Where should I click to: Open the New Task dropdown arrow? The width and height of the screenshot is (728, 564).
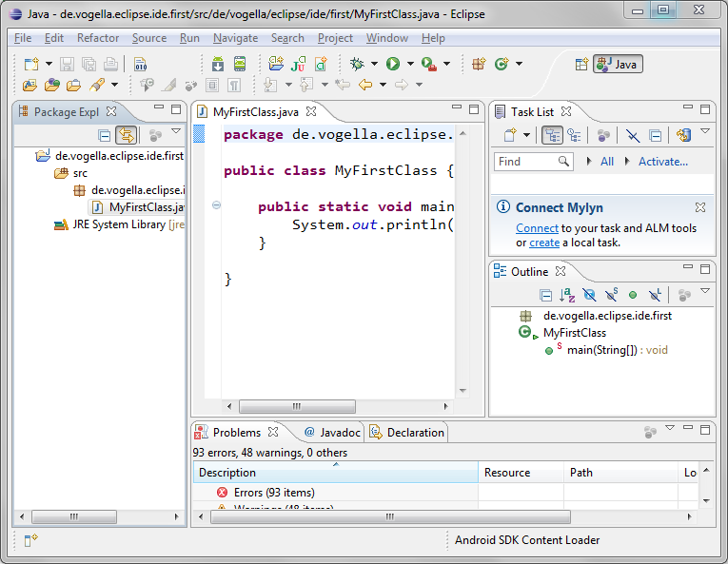(527, 135)
